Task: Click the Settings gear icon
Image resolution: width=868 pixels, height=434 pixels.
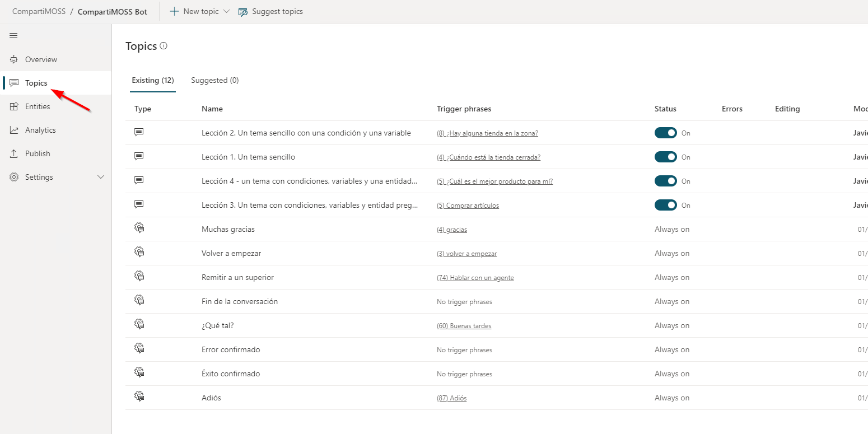Action: coord(14,177)
